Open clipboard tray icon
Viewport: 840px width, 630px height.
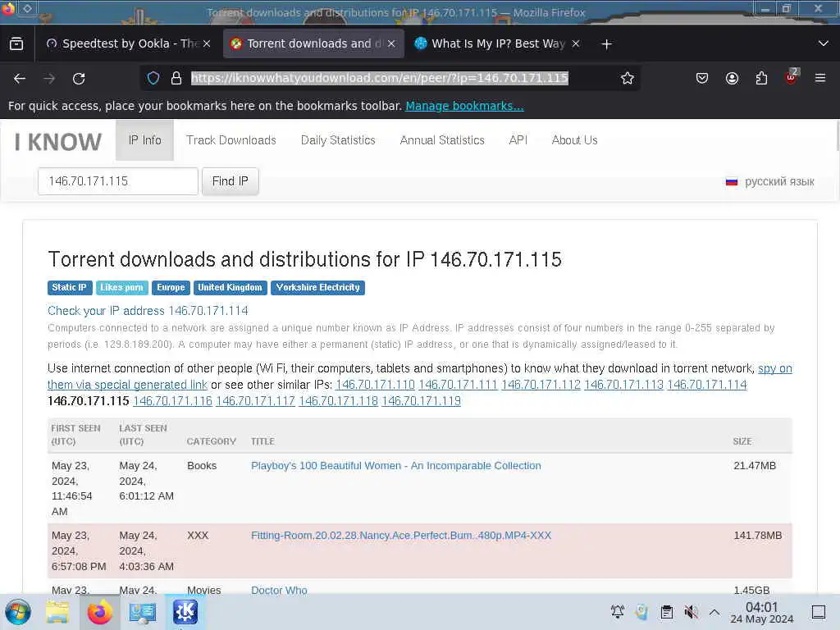point(666,611)
